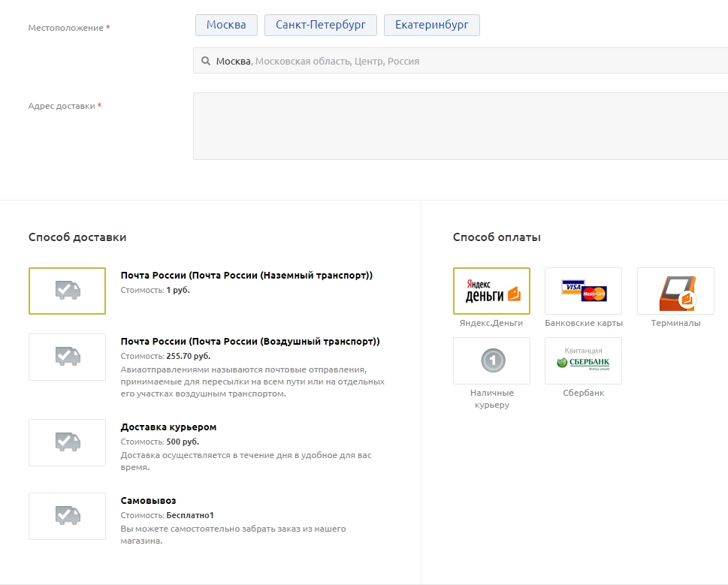Click the Банковские карты label text
728x585 pixels.
pos(583,323)
